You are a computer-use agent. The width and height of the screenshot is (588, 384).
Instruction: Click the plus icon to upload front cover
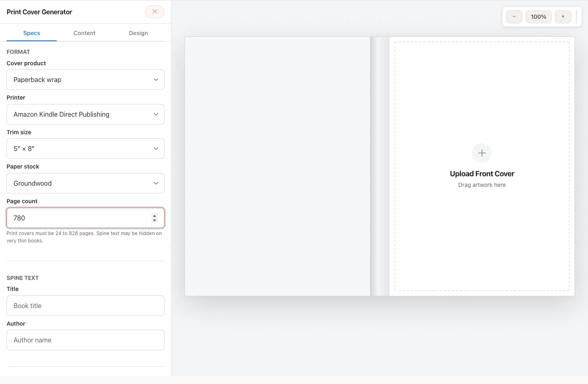[x=482, y=153]
